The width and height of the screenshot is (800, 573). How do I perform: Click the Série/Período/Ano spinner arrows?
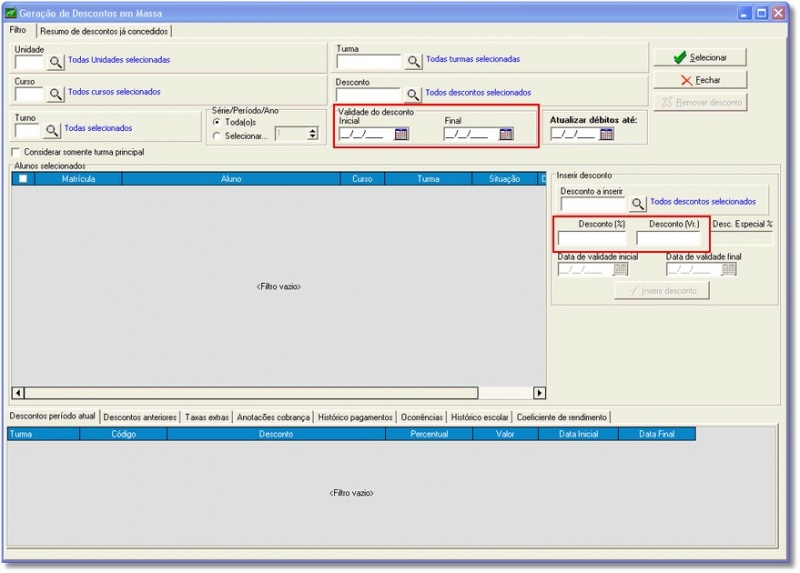click(312, 134)
